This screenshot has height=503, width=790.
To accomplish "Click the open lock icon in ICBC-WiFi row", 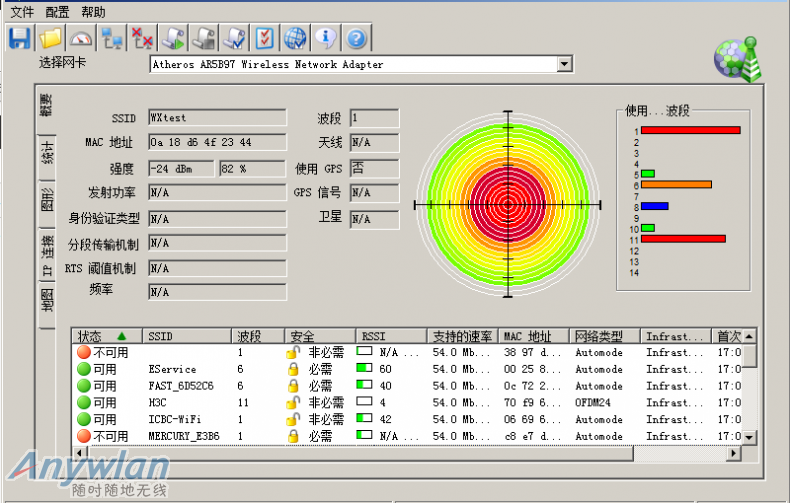I will [x=293, y=419].
